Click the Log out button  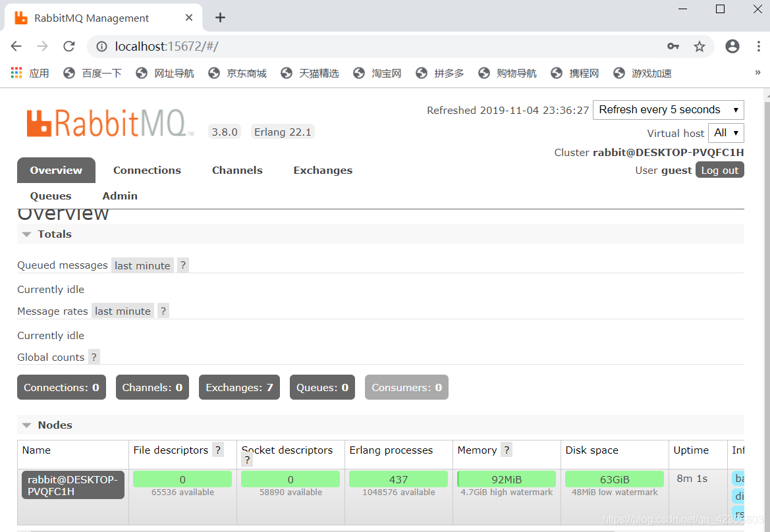click(x=719, y=170)
